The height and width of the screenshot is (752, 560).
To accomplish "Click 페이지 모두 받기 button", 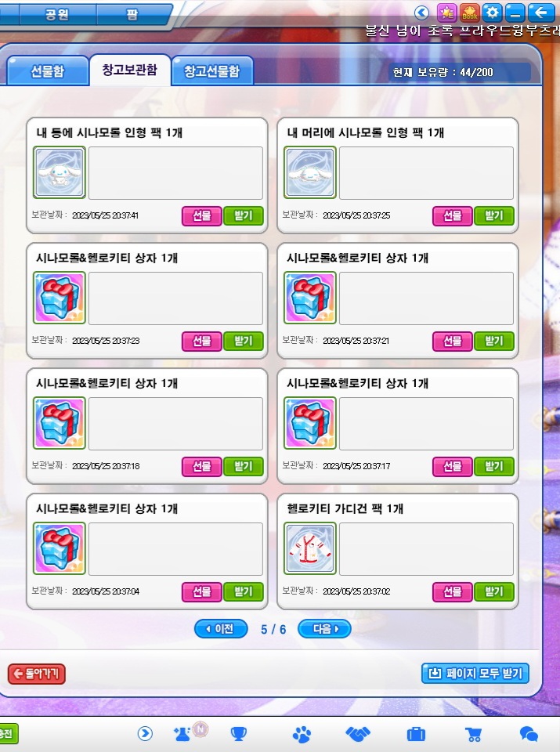I will pos(475,674).
